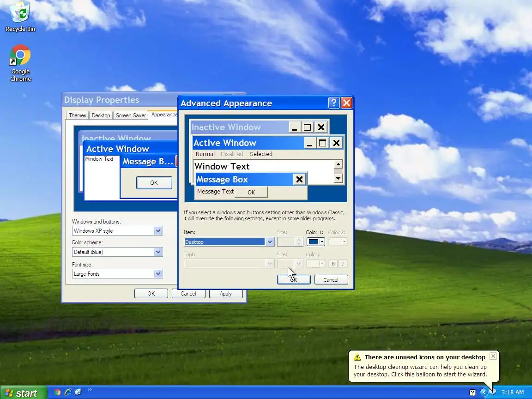This screenshot has width=532, height=399.
Task: Expand hidden system tray icons arrow
Action: (484, 393)
